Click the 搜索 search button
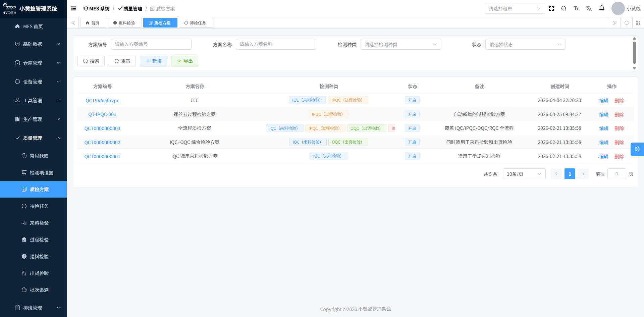 pos(91,61)
